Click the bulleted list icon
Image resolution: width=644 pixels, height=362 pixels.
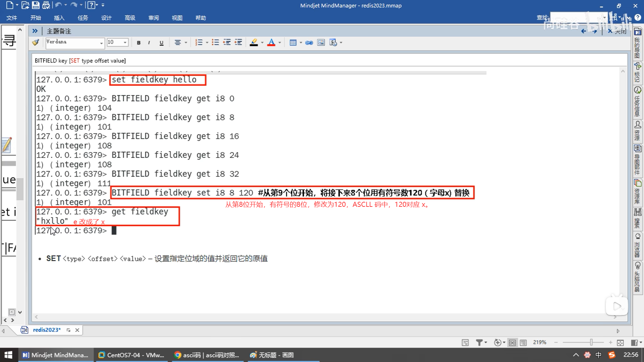coord(215,43)
